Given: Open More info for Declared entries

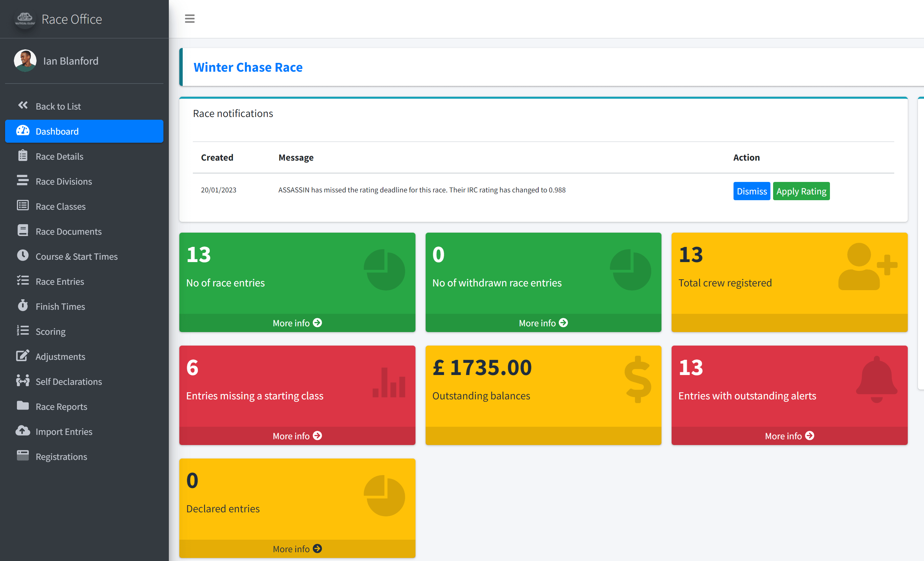Looking at the screenshot, I should (x=297, y=548).
